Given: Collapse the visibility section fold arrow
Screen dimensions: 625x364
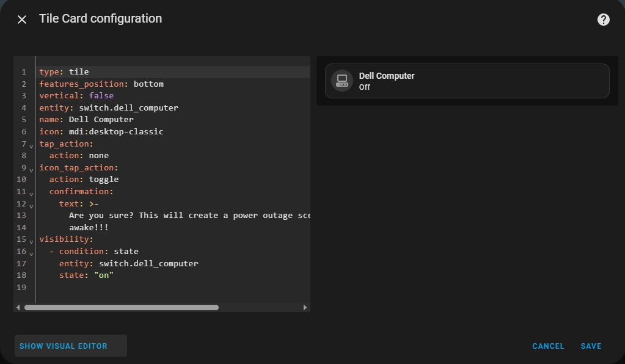Looking at the screenshot, I should (31, 242).
